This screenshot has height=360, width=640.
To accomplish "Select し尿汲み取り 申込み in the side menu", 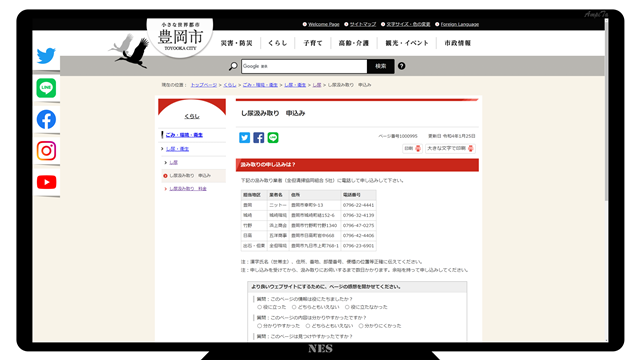I will coord(190,176).
